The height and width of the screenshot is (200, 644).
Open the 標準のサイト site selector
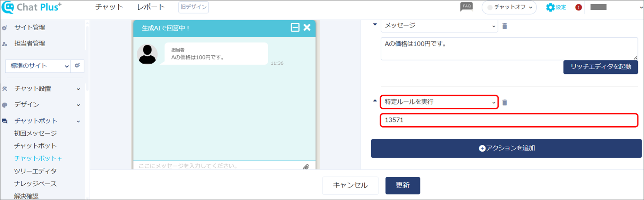tap(38, 66)
